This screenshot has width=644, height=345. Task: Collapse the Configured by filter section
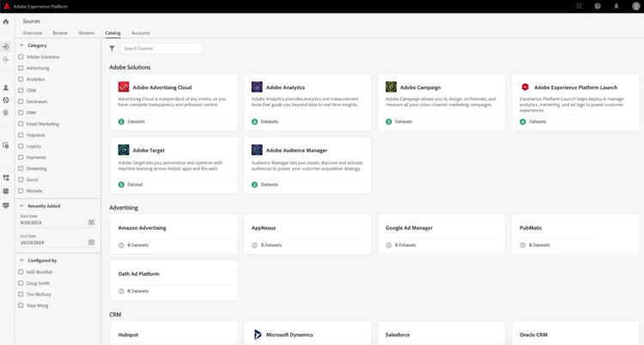[x=21, y=260]
